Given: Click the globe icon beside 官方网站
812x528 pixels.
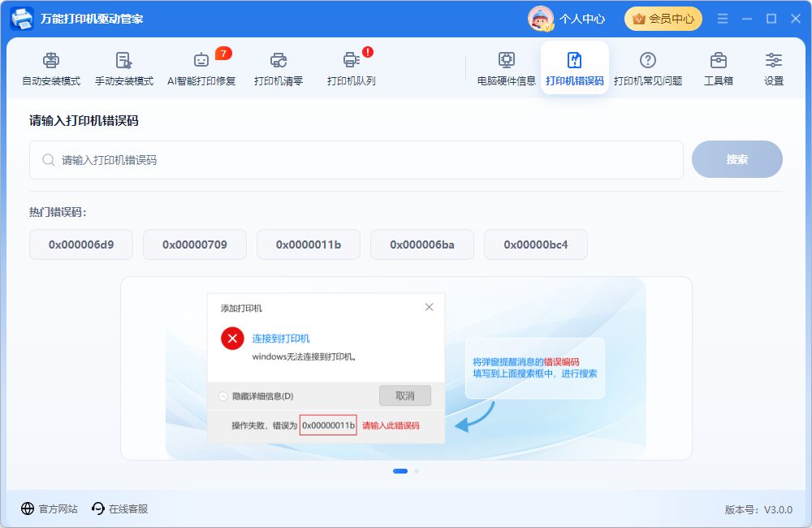Looking at the screenshot, I should (x=28, y=509).
